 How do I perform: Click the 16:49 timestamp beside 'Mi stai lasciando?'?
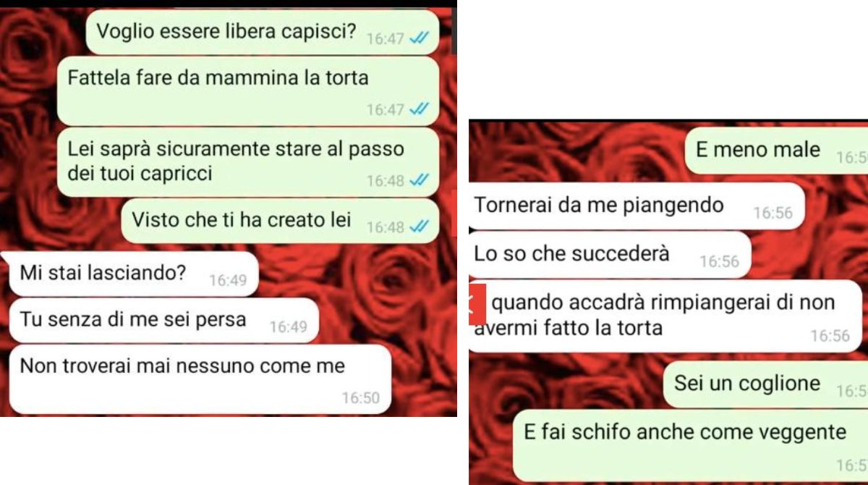(x=228, y=280)
